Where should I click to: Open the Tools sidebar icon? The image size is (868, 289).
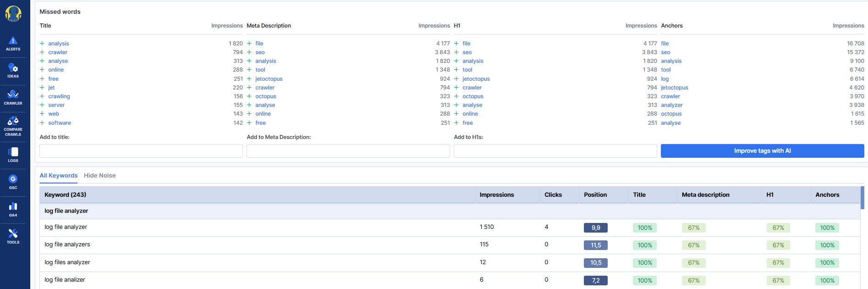(x=13, y=236)
